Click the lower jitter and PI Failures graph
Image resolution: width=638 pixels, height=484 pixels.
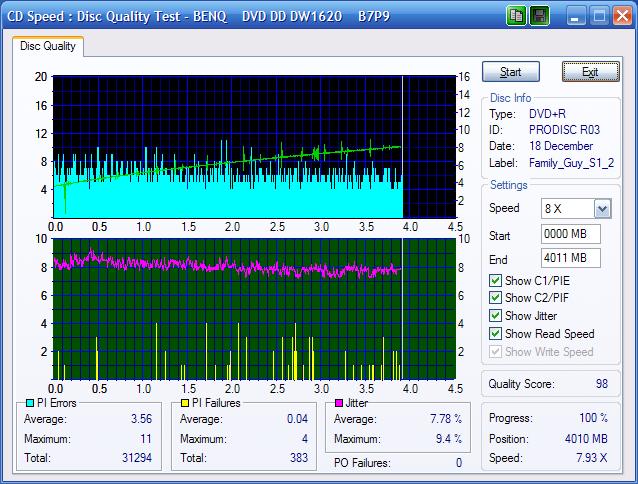point(252,309)
